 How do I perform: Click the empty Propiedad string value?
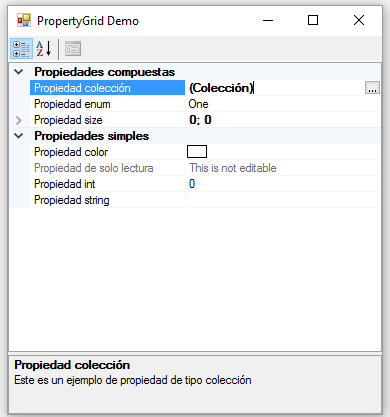point(283,200)
